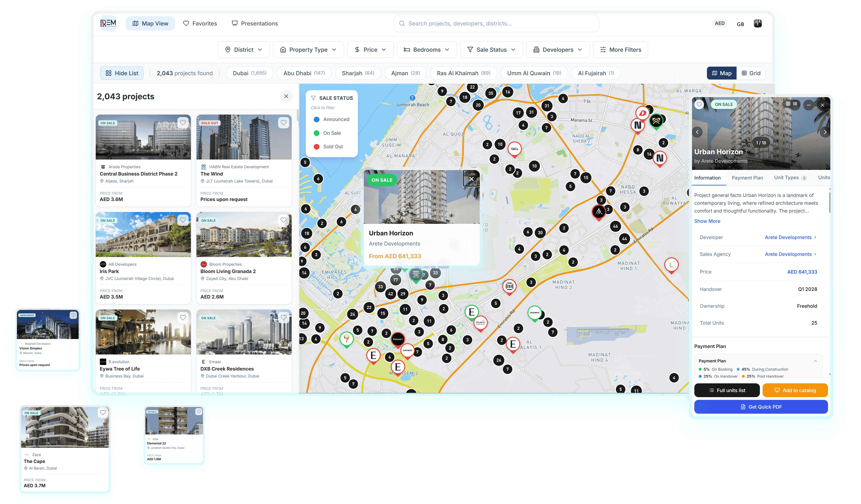Switch to Grid view toggle

(751, 73)
